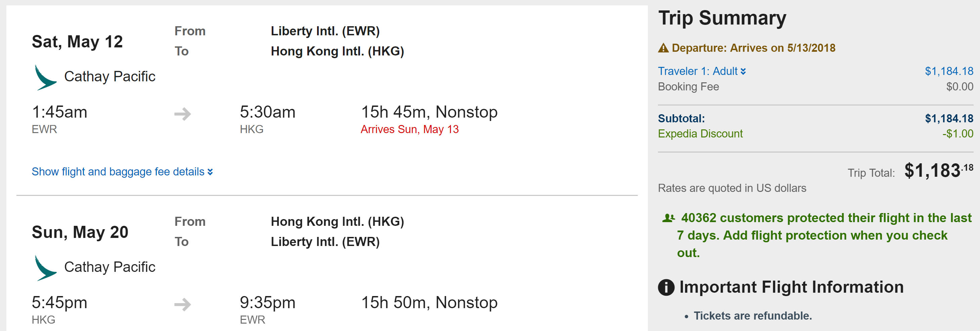The height and width of the screenshot is (331, 980).
Task: Click the info icon beside Important Flight Information
Action: 666,287
